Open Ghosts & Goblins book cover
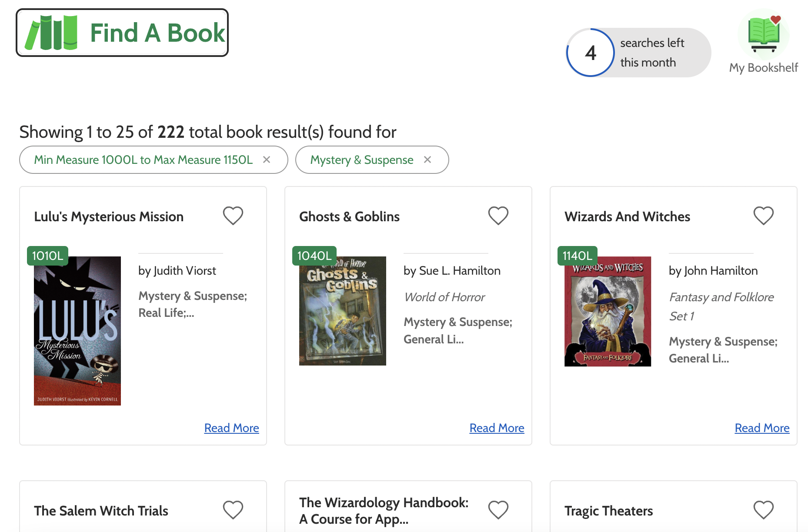 coord(343,311)
